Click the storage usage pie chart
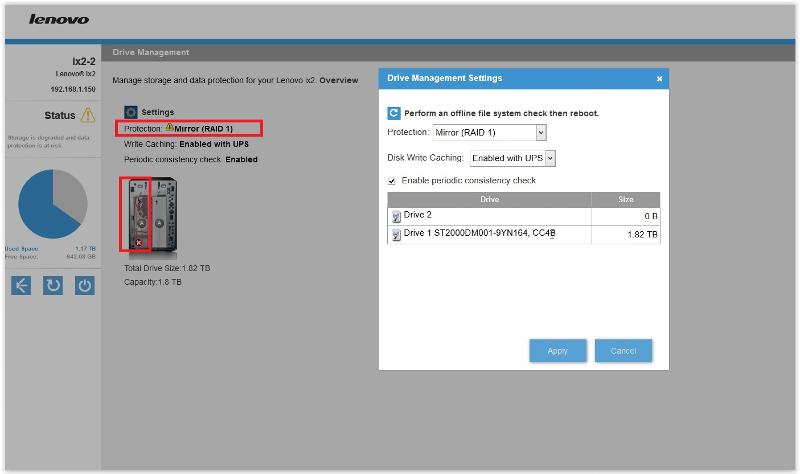This screenshot has height=474, width=800. [x=53, y=204]
